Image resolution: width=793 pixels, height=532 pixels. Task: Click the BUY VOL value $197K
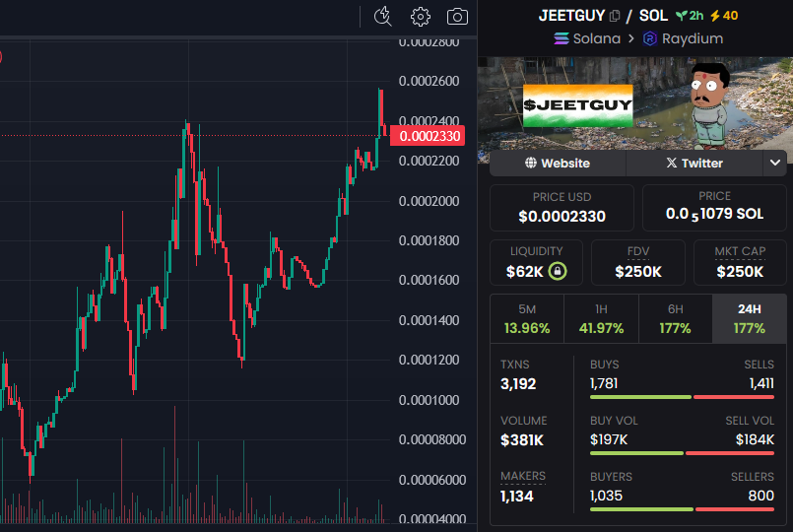[x=609, y=440]
